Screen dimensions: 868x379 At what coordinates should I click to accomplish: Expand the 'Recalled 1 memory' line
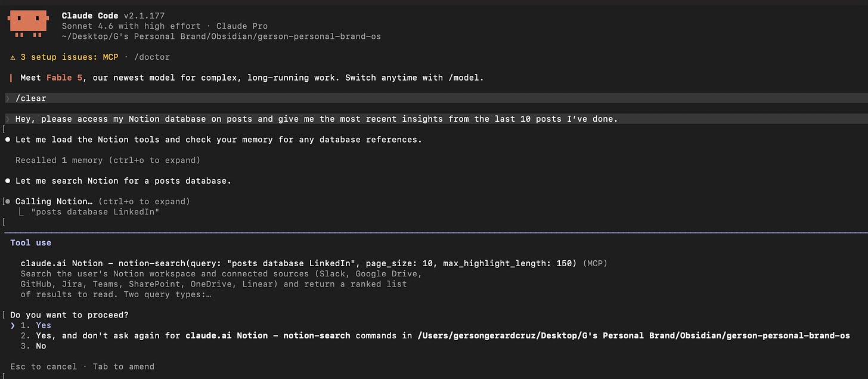click(x=108, y=161)
